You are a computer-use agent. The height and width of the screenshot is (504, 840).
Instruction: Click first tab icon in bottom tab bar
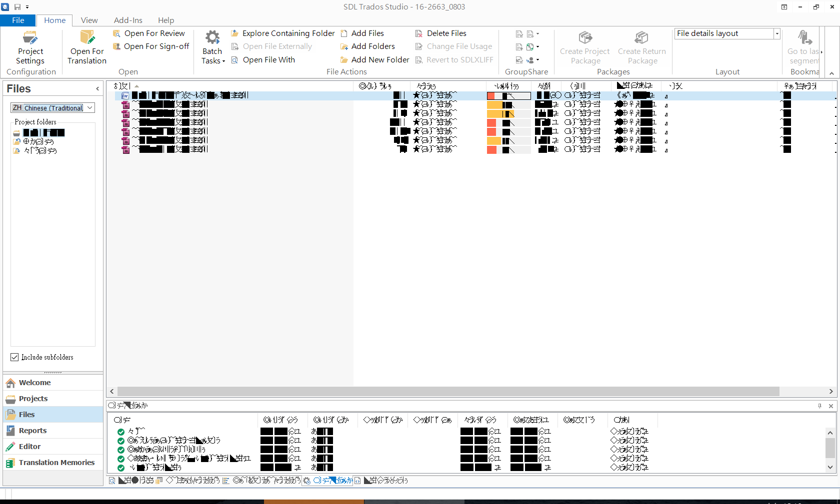112,481
